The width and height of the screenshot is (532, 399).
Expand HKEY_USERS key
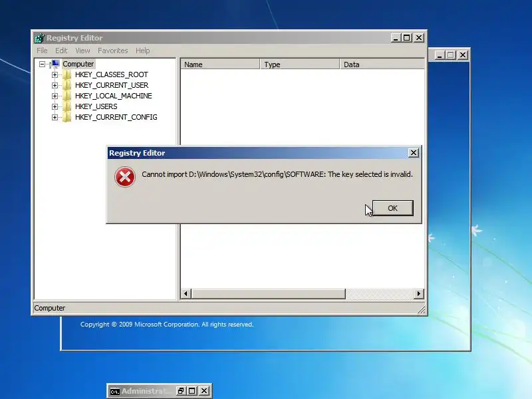(x=55, y=106)
